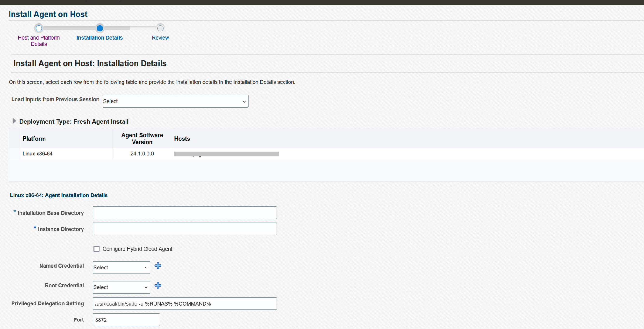Viewport: 644px width, 329px height.
Task: Click inside the Installation Base Directory field
Action: click(x=184, y=213)
